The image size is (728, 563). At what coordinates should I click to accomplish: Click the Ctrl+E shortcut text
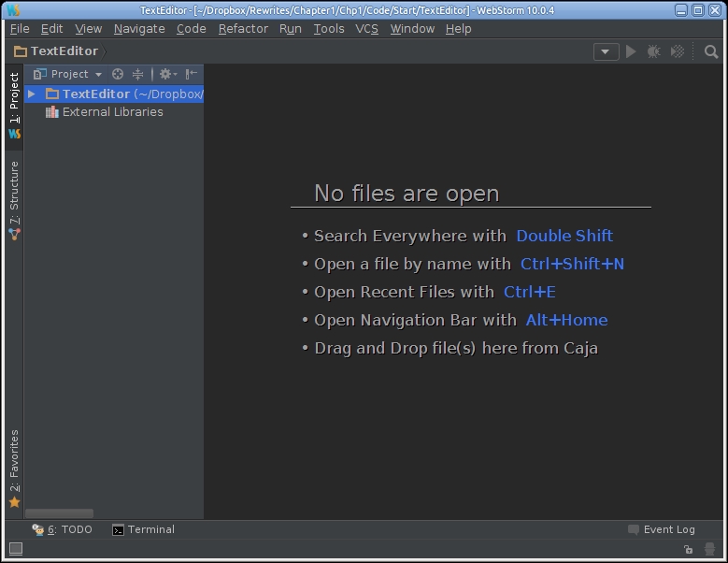(x=529, y=292)
